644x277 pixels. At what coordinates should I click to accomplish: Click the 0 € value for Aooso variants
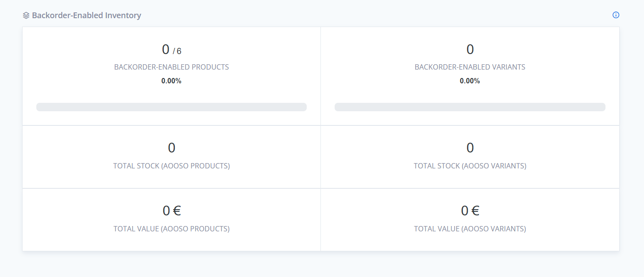point(470,210)
